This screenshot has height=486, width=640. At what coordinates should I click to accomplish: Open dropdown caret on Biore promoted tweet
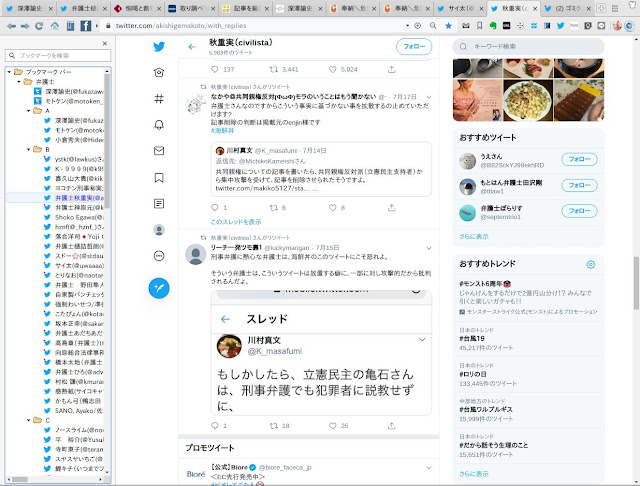pyautogui.click(x=429, y=468)
